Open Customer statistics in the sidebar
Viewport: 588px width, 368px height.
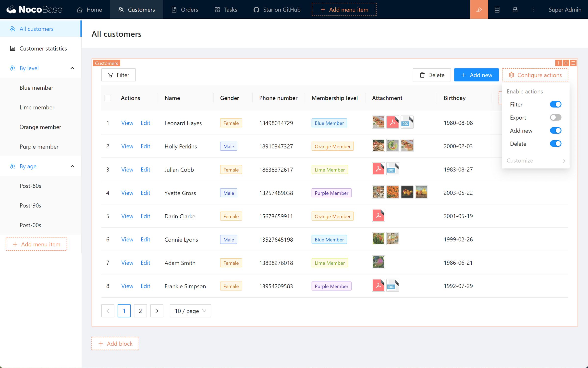tap(43, 48)
